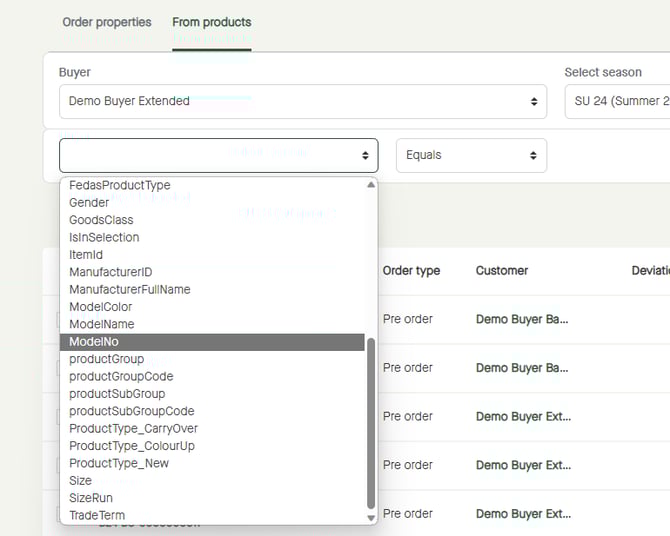Click the list scrollbar down arrow
Image resolution: width=670 pixels, height=536 pixels.
[371, 517]
